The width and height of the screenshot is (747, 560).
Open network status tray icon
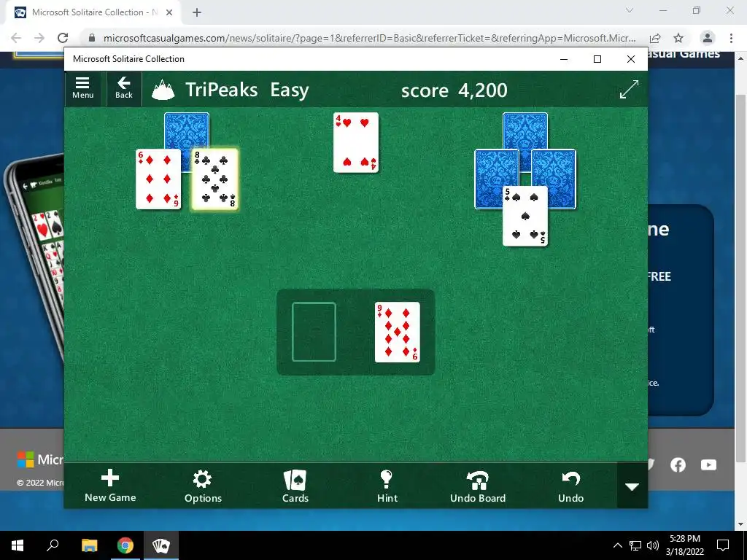pos(635,545)
